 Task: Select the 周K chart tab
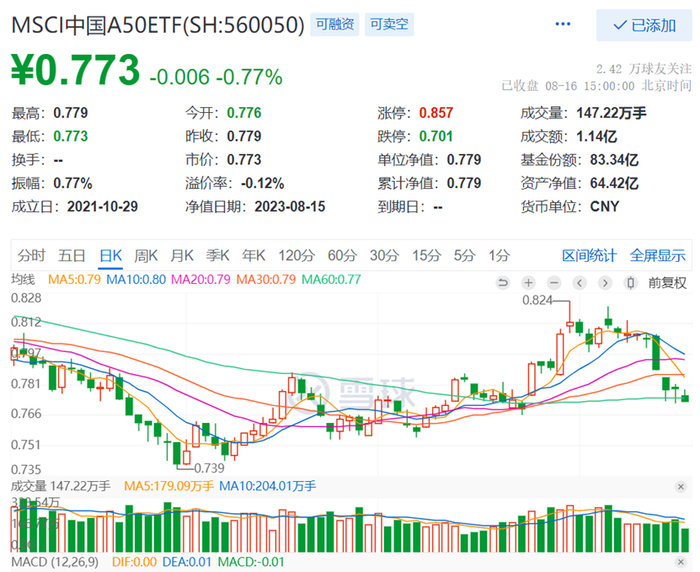[146, 255]
